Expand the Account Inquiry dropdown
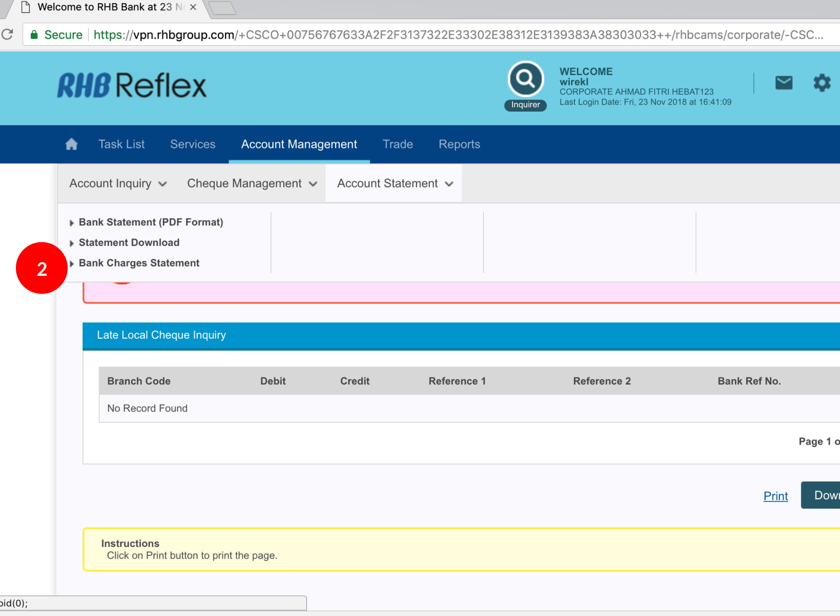840x616 pixels. coord(118,183)
